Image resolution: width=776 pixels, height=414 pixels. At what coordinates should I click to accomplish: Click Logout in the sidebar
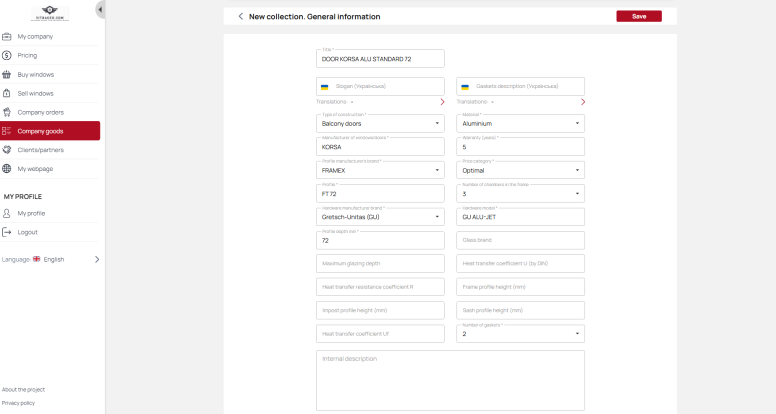point(50,232)
